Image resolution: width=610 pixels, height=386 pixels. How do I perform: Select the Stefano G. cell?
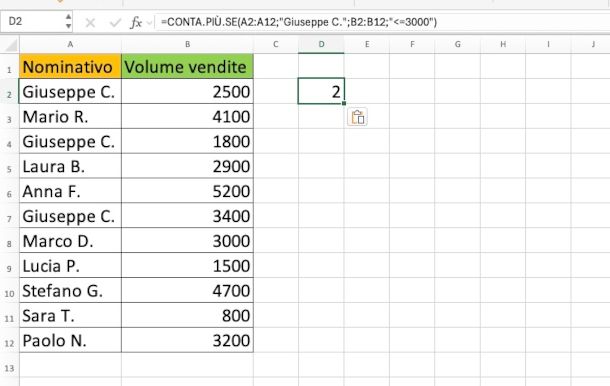(x=70, y=291)
